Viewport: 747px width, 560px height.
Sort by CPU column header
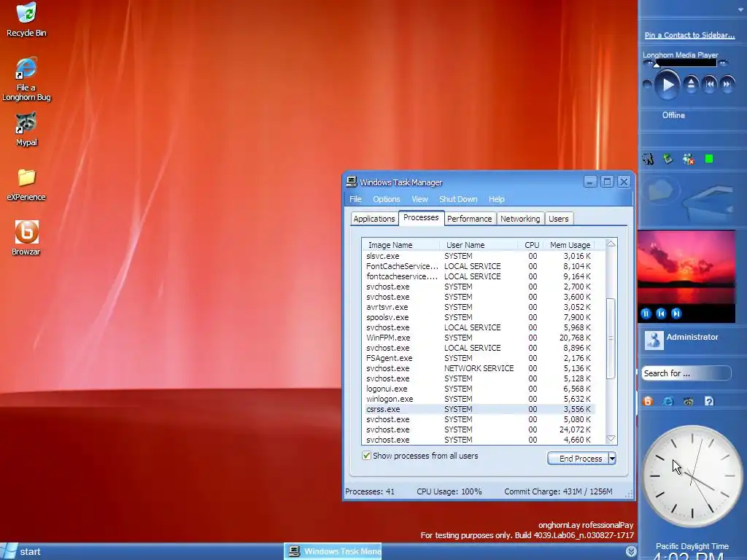tap(531, 245)
